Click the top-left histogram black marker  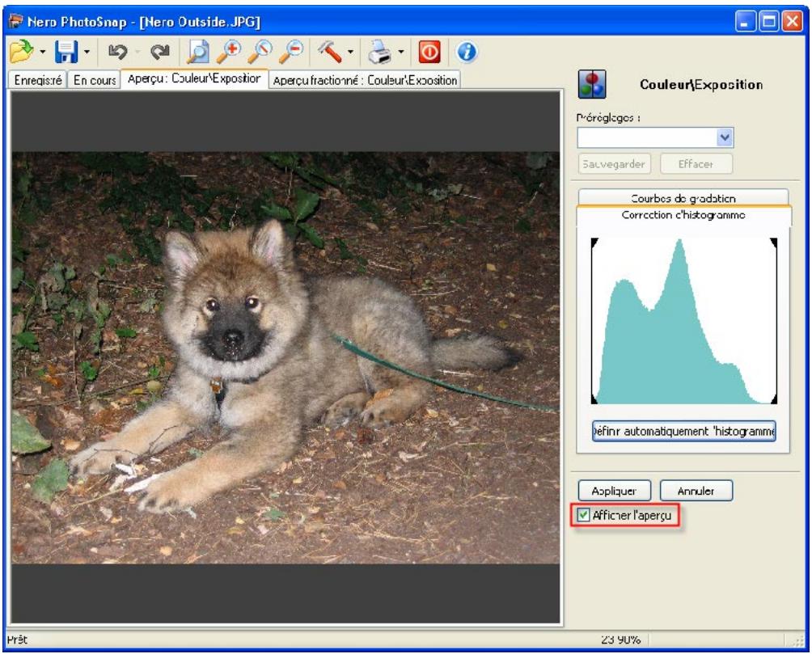click(x=594, y=243)
